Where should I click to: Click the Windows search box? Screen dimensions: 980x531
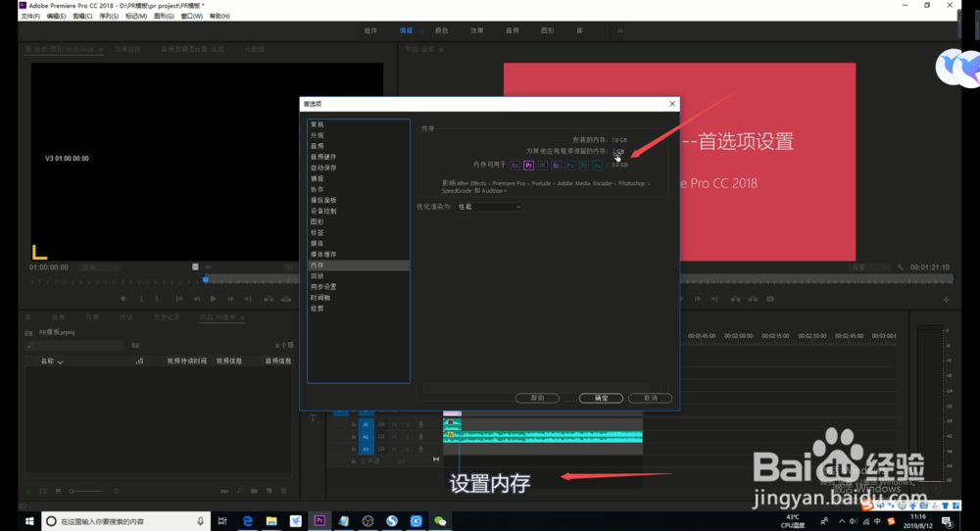point(125,521)
